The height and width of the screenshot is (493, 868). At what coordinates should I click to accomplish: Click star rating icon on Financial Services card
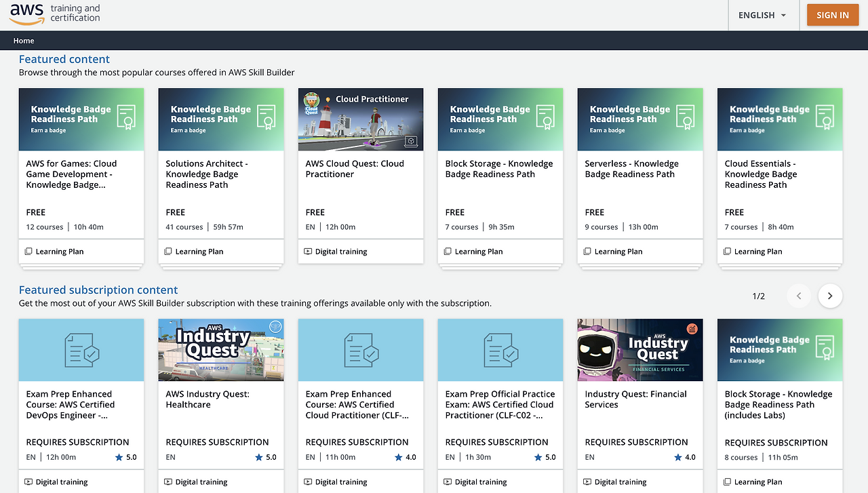[x=677, y=457]
